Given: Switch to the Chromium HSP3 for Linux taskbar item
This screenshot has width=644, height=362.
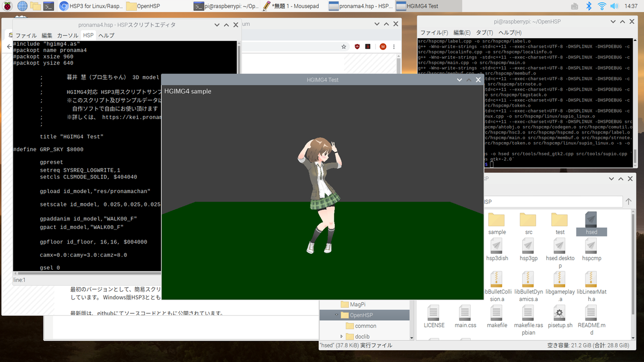Looking at the screenshot, I should (91, 6).
